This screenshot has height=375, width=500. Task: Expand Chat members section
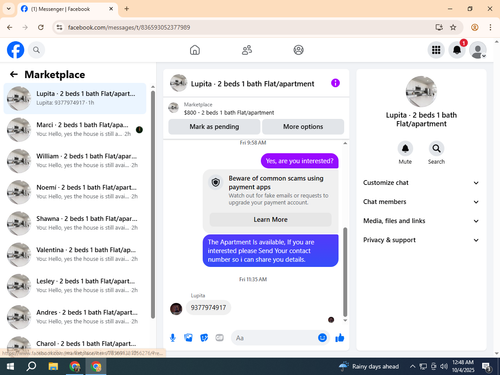[x=421, y=202]
